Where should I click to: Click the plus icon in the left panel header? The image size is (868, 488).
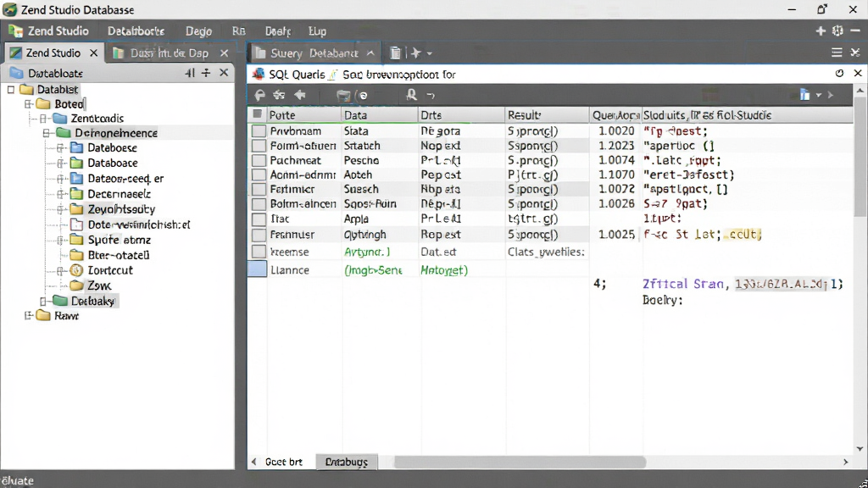pos(206,73)
